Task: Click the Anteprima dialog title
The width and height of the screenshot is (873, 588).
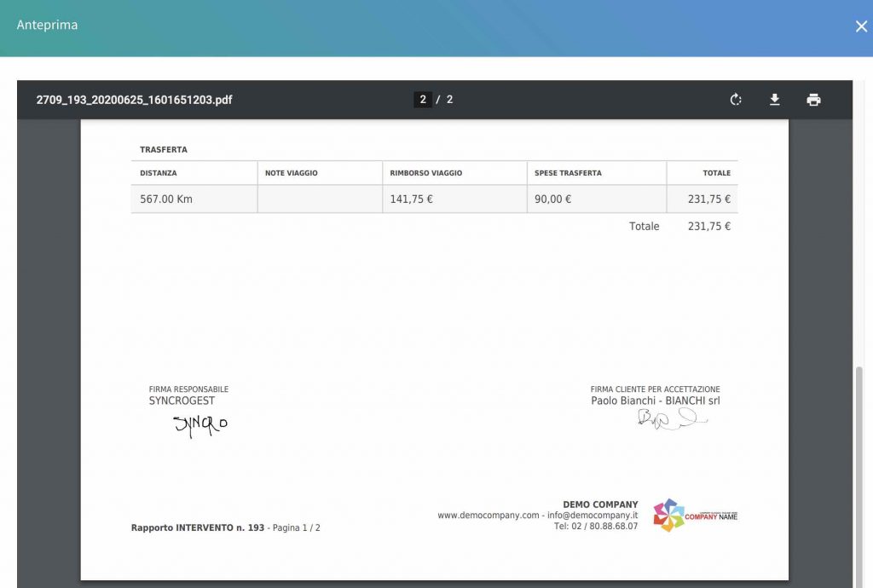Action: [48, 25]
